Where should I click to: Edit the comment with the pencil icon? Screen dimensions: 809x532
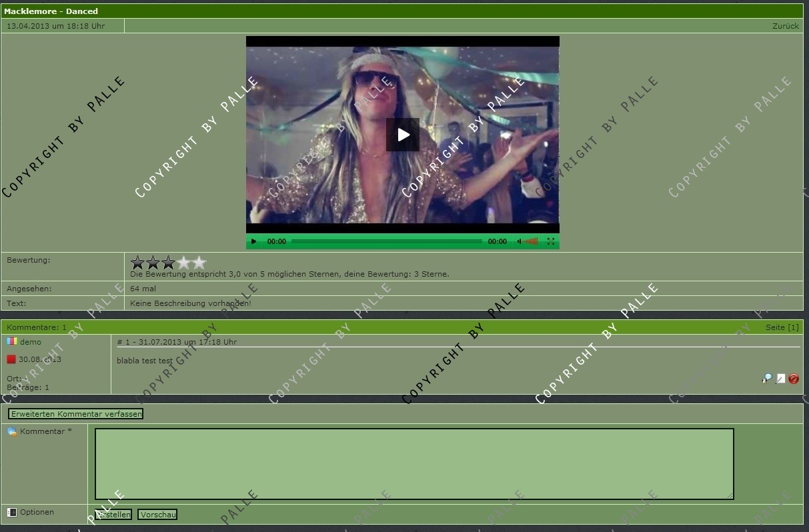click(780, 379)
